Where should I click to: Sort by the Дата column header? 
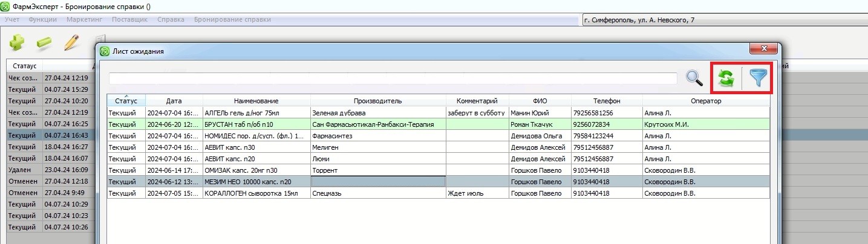point(174,101)
